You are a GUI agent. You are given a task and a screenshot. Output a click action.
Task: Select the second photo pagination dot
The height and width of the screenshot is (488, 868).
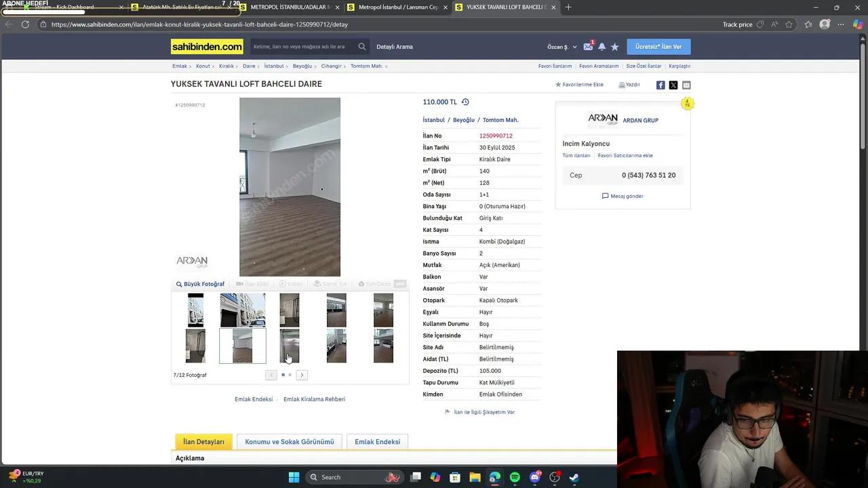pos(290,375)
